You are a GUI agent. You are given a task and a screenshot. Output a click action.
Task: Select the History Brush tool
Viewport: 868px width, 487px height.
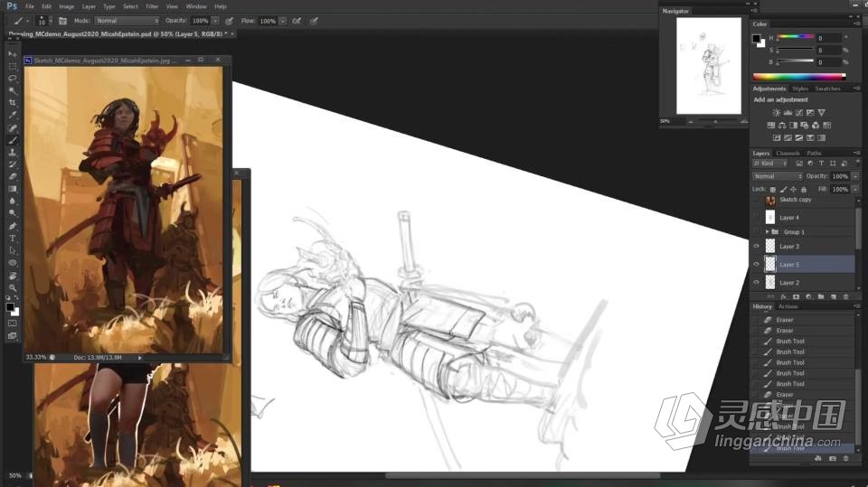[12, 164]
